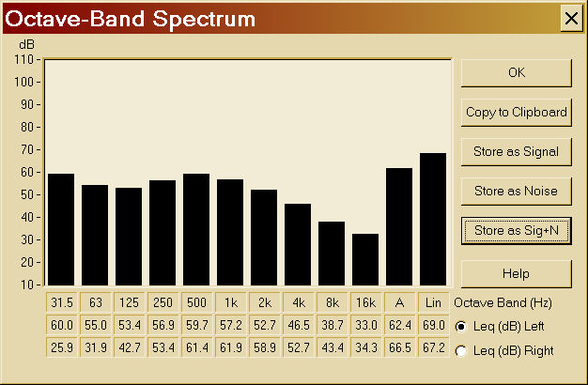588x385 pixels.
Task: Click Store as Sig+N button
Action: pyautogui.click(x=517, y=231)
